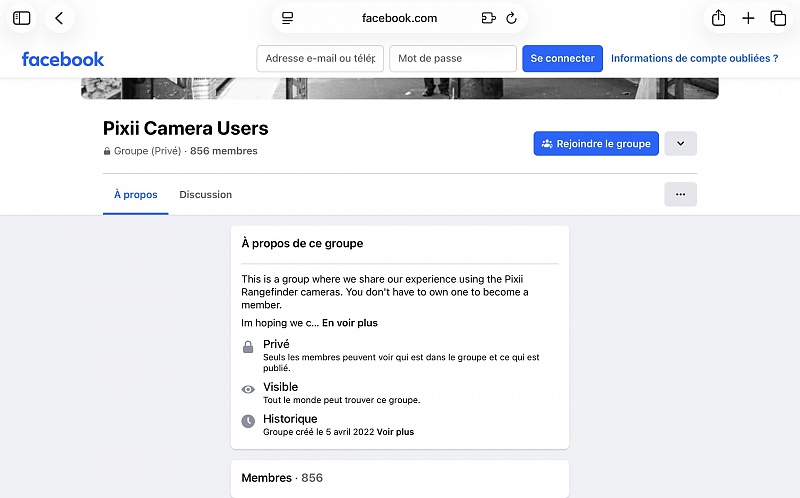Open a new tab with plus icon
This screenshot has width=800, height=498.
click(x=748, y=18)
